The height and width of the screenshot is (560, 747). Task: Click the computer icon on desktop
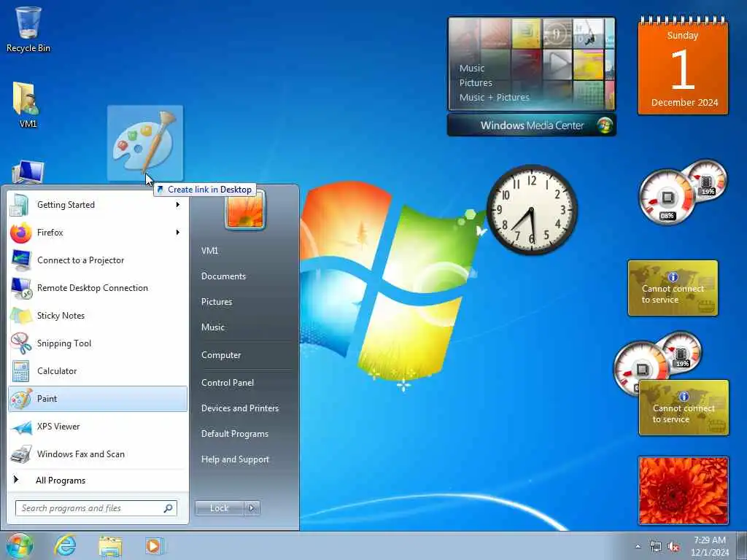[28, 172]
